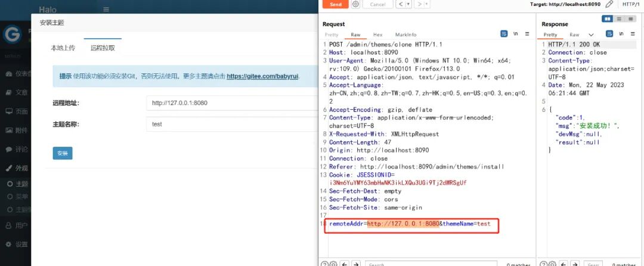Switch to 远程拉取 tab in dialog
Viewport: 644px width, 266px height.
click(103, 48)
